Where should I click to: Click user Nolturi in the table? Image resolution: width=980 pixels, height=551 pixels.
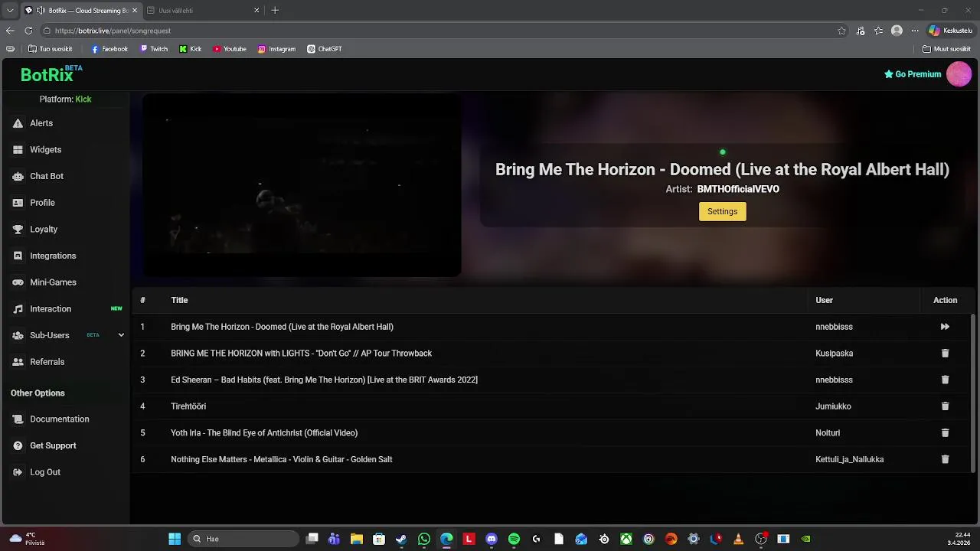828,433
